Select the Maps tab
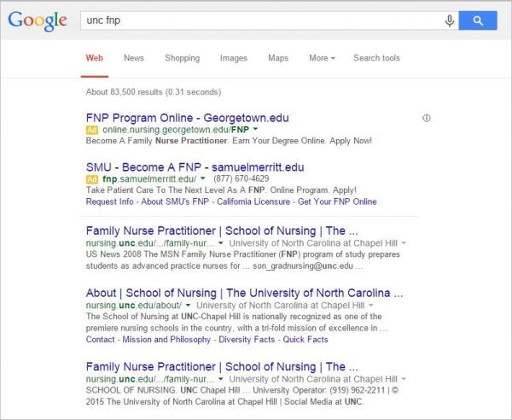 pos(278,58)
